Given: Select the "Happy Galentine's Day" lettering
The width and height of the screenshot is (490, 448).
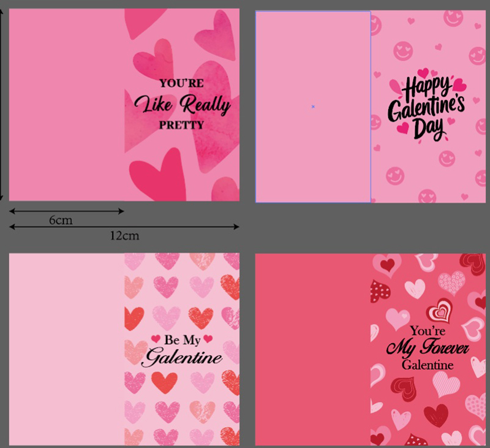Looking at the screenshot, I should pyautogui.click(x=427, y=106).
